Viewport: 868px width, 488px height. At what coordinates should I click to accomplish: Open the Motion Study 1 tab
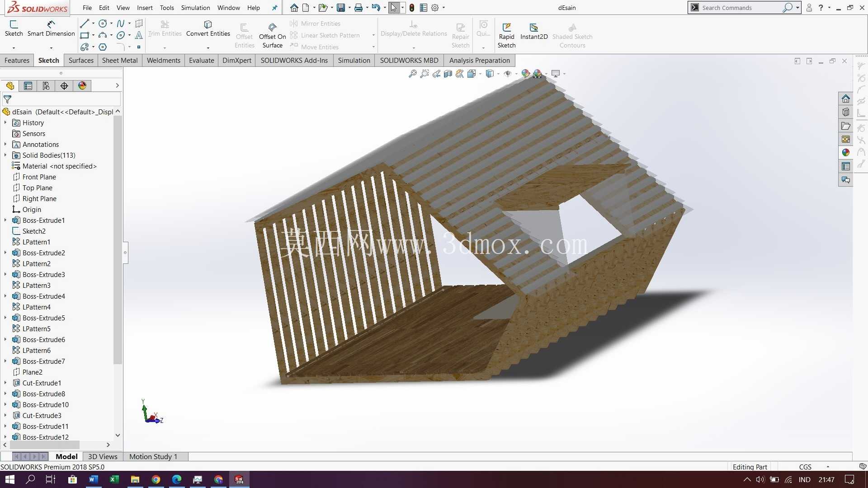153,456
